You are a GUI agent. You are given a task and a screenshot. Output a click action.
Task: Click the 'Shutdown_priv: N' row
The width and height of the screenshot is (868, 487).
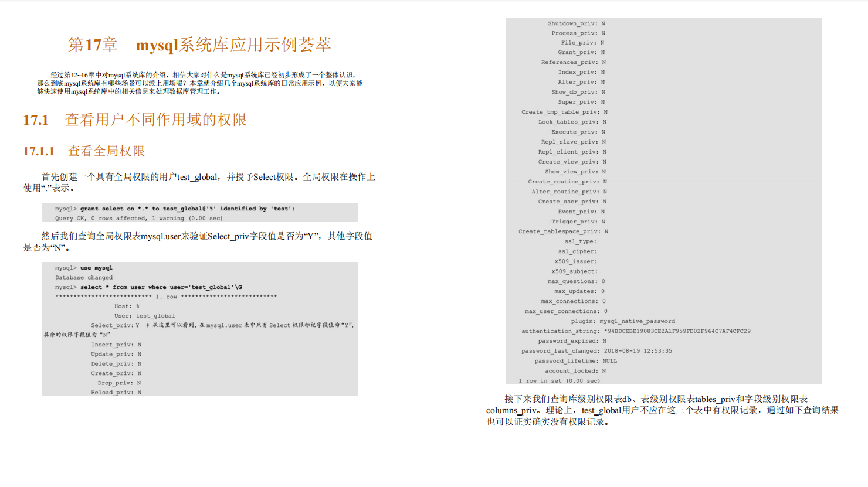click(577, 23)
